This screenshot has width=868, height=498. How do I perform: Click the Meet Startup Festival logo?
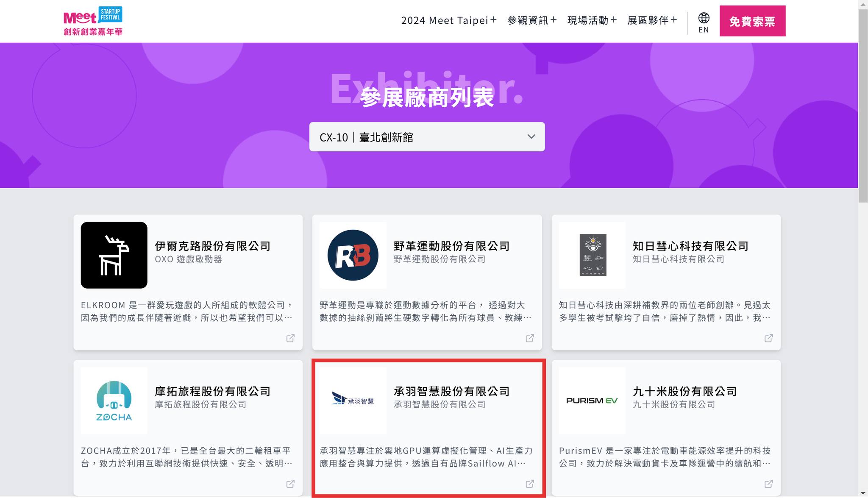pyautogui.click(x=93, y=21)
